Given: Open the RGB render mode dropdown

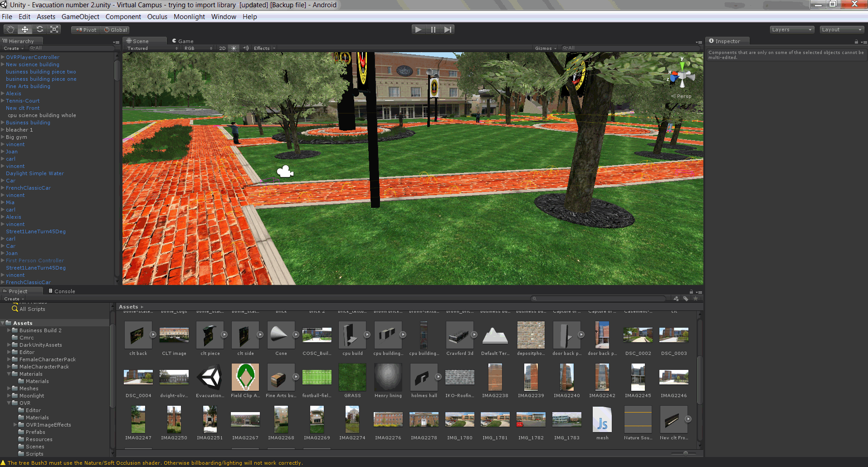Looking at the screenshot, I should click(198, 48).
